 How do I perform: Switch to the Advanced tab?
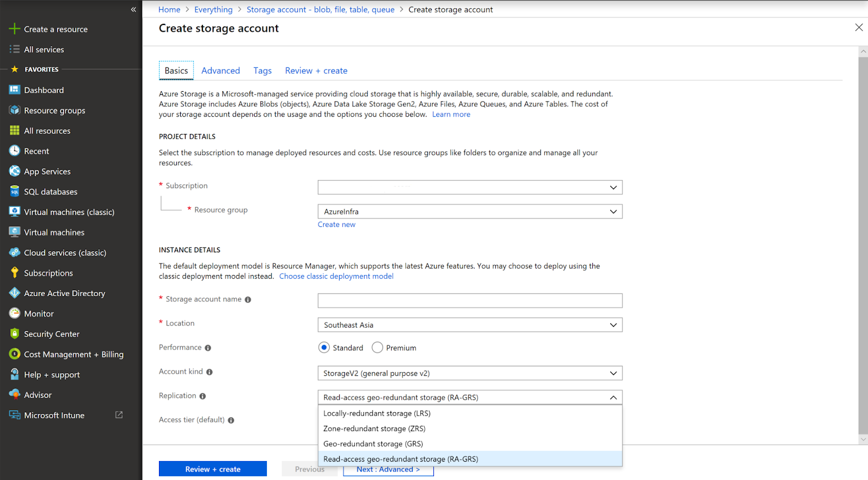coord(220,71)
